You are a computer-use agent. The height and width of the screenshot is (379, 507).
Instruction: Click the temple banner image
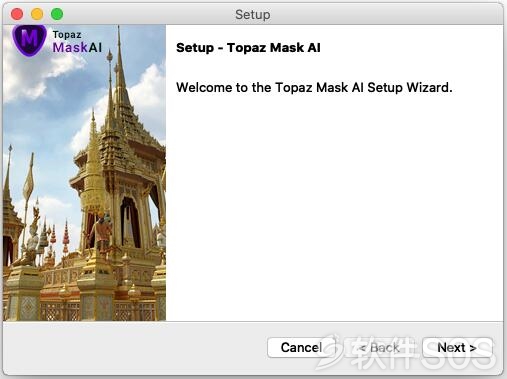click(84, 173)
